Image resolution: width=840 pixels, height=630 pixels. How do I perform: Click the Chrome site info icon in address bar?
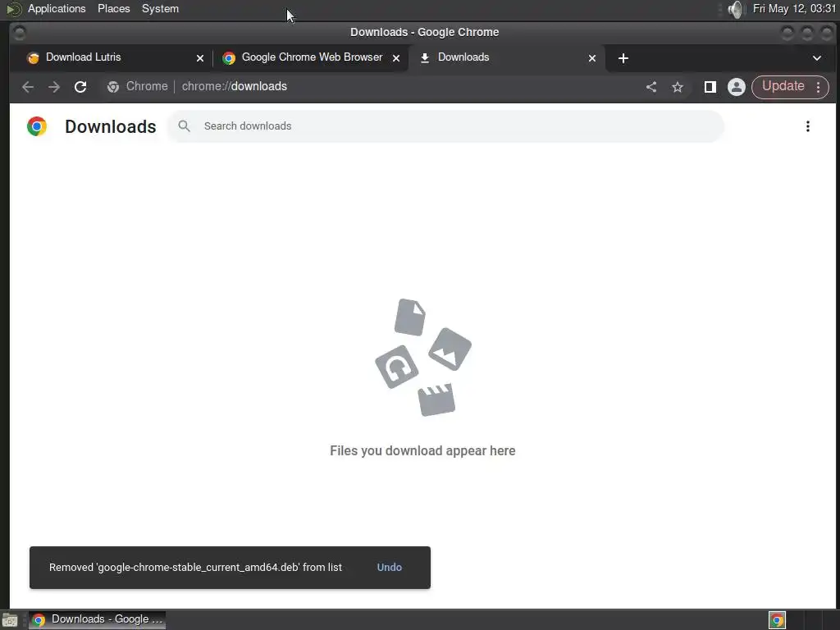[x=113, y=87]
